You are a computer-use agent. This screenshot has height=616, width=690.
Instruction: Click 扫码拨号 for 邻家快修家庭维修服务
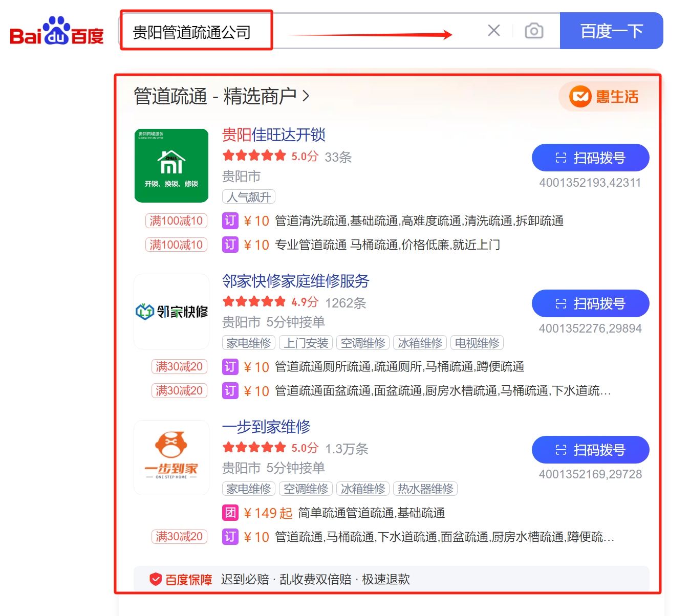pos(590,303)
